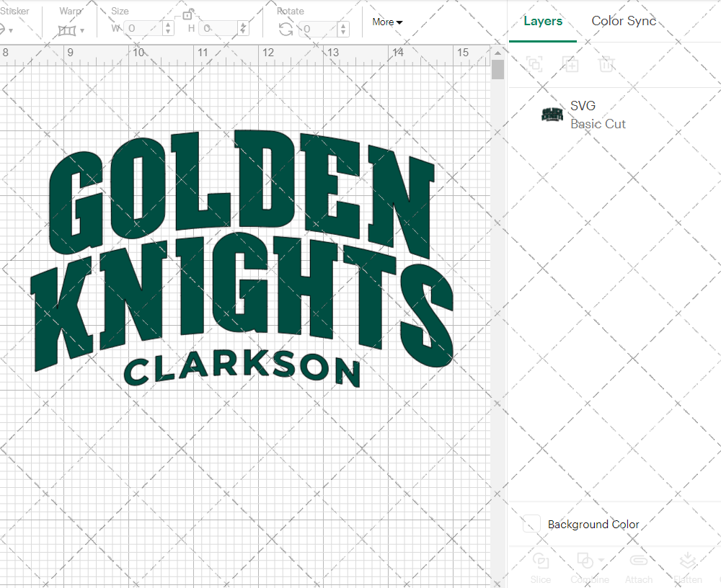This screenshot has height=588, width=721.
Task: Switch to the Color Sync tab
Action: pos(623,21)
